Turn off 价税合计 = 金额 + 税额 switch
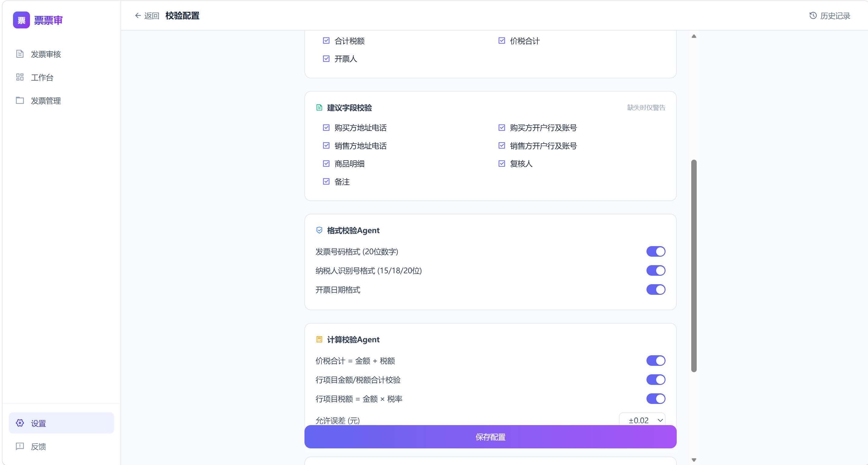Image resolution: width=868 pixels, height=465 pixels. tap(656, 361)
